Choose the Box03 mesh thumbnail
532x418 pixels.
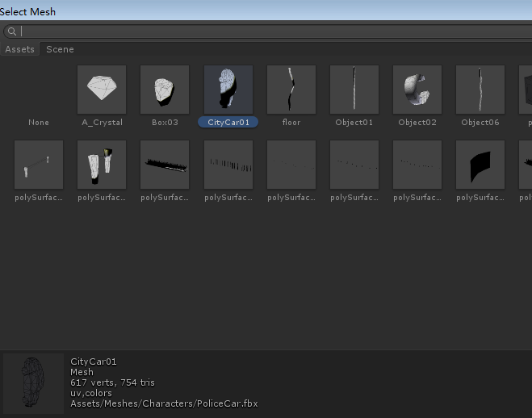(165, 90)
